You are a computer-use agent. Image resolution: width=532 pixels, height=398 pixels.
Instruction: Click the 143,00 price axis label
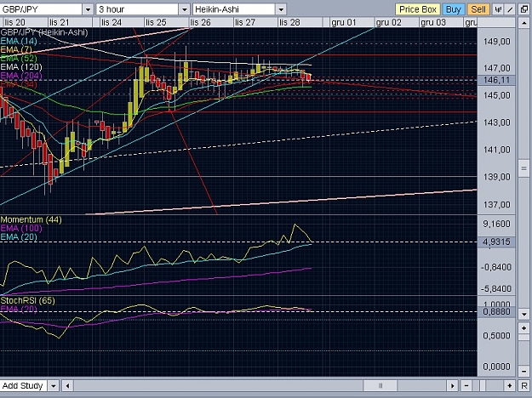point(497,122)
